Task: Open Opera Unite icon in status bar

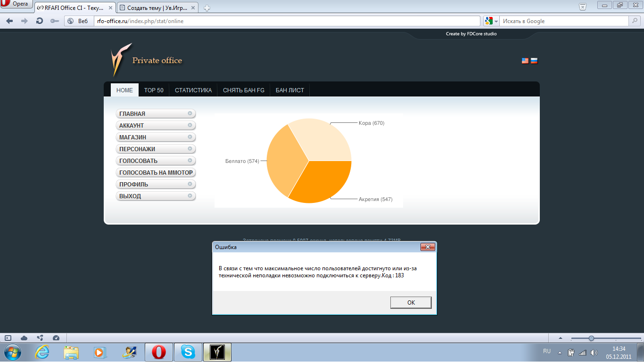Action: click(40, 338)
